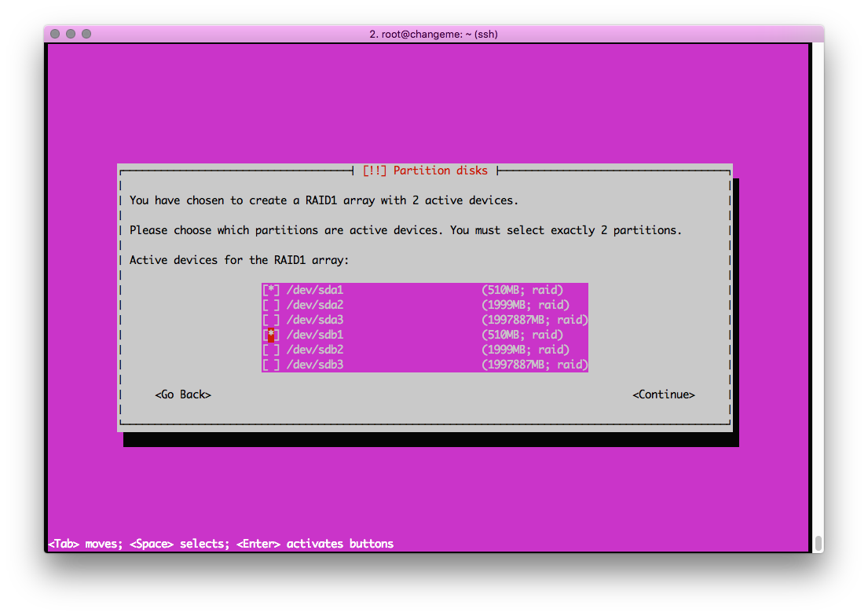Viewport: 868px width, 616px height.
Task: Click the '(510MB; raid)' size of sda1
Action: 522,290
